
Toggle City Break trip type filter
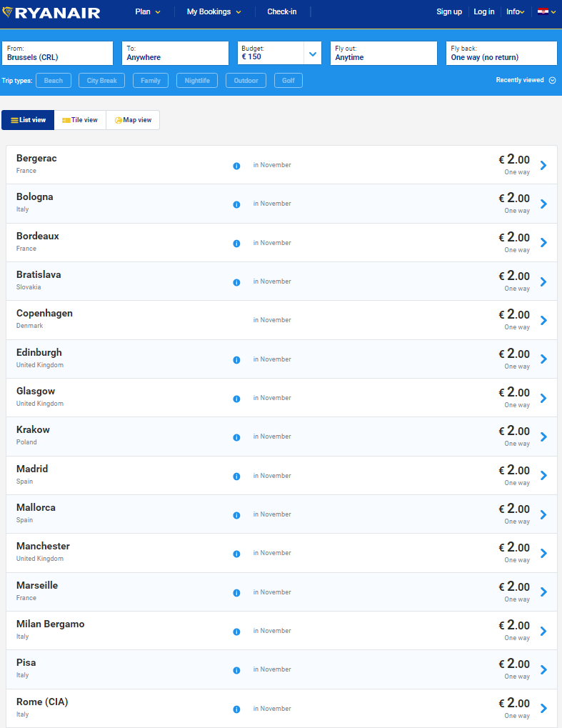(x=101, y=80)
